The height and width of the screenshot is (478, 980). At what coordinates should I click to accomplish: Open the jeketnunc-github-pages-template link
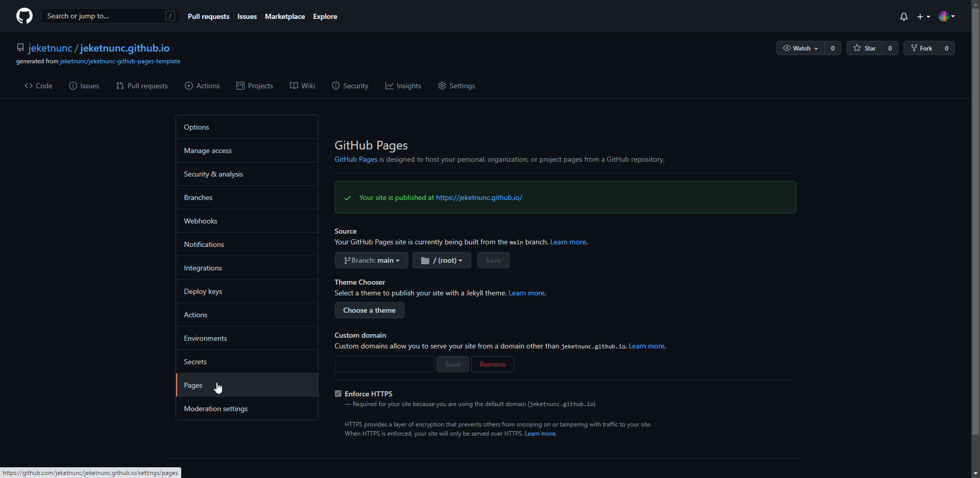click(120, 61)
